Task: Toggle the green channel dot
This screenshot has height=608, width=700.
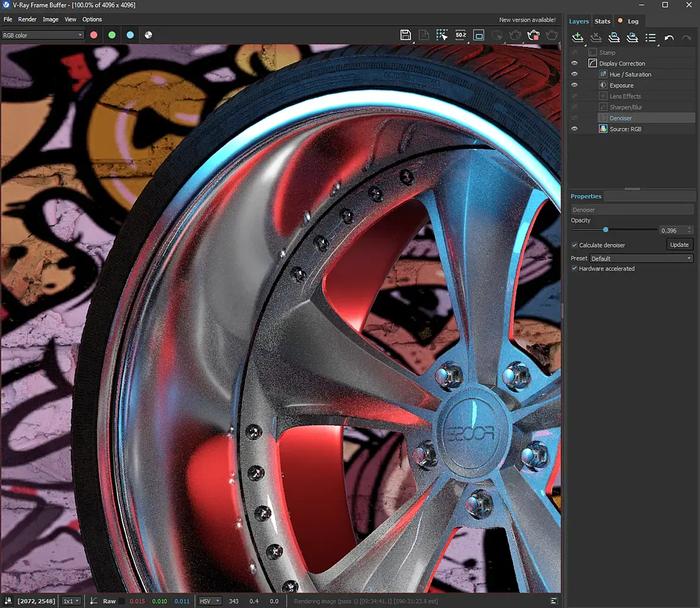Action: [112, 35]
